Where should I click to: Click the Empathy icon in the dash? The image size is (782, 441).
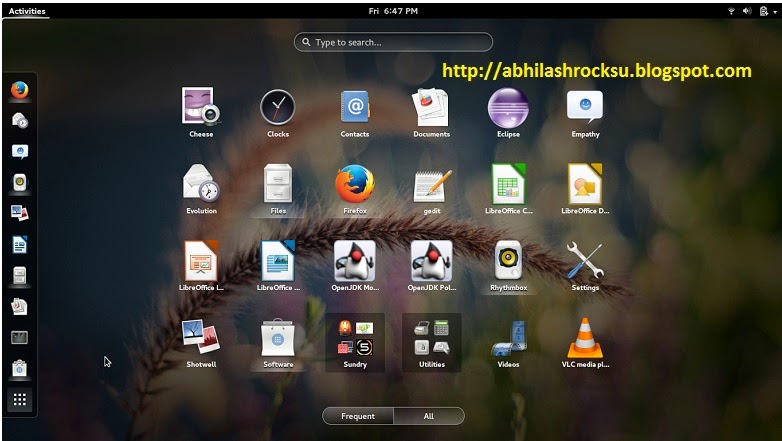[19, 152]
